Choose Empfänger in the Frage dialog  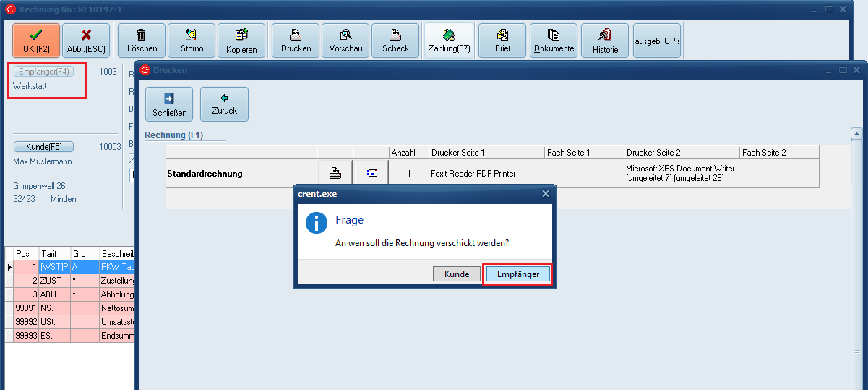click(x=518, y=274)
